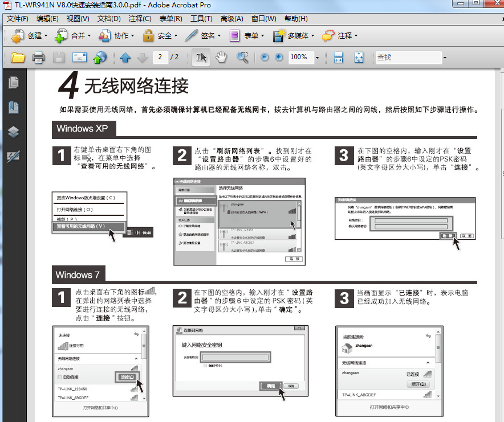This screenshot has height=422, width=504.
Task: Open the 帮助(H) menu
Action: pos(296,19)
